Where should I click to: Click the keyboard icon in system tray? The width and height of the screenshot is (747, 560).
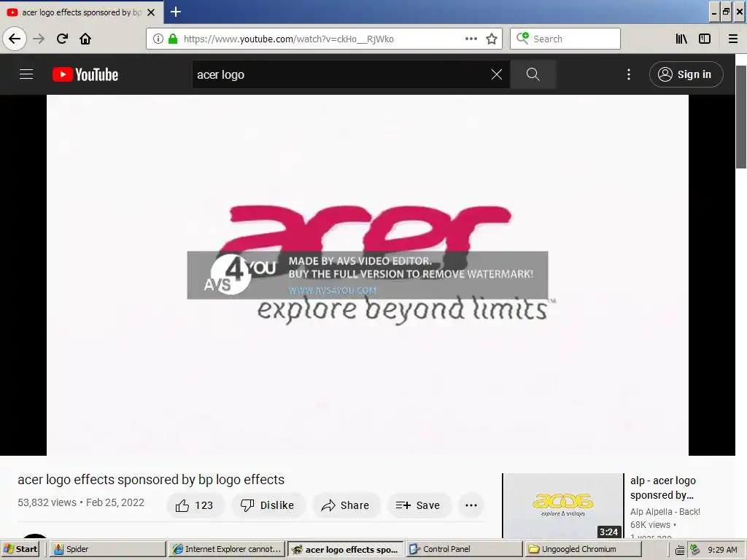pyautogui.click(x=680, y=550)
